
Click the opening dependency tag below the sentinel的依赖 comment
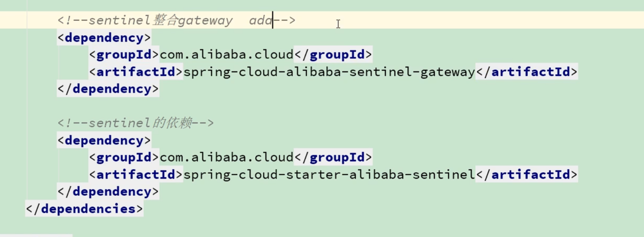click(104, 140)
